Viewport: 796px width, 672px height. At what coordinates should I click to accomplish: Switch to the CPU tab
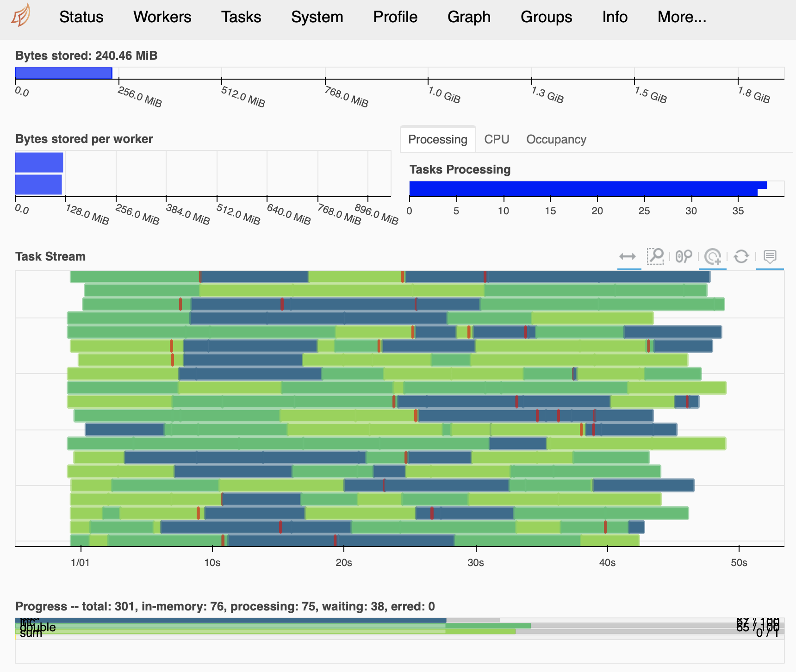coord(497,139)
